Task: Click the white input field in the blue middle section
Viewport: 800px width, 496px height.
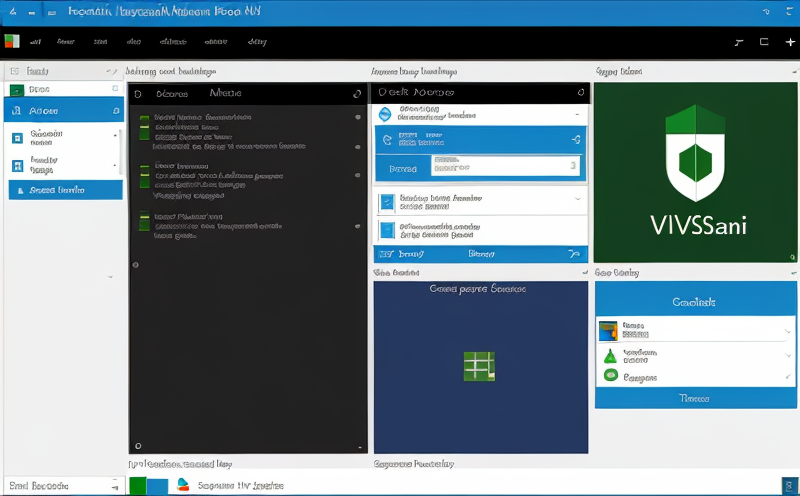Action: click(505, 166)
